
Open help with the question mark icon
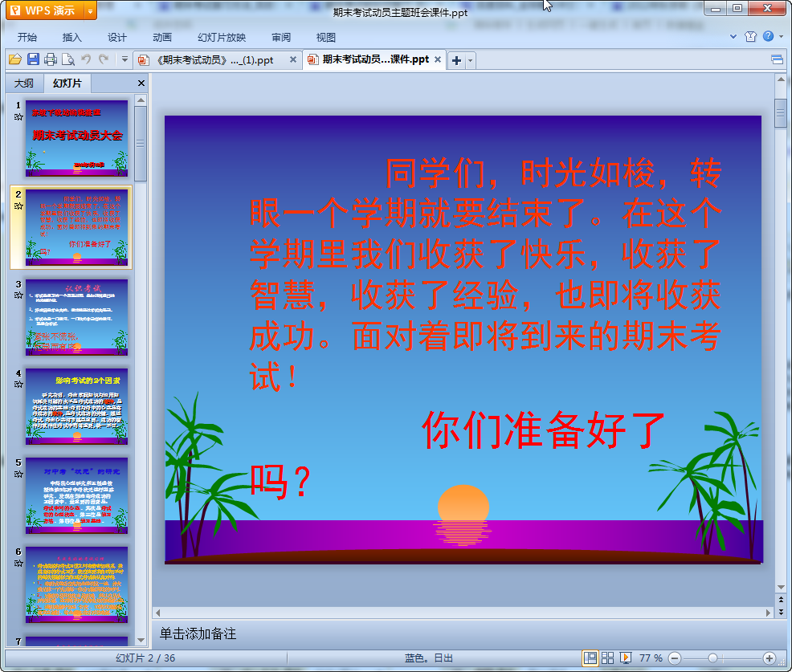point(768,36)
